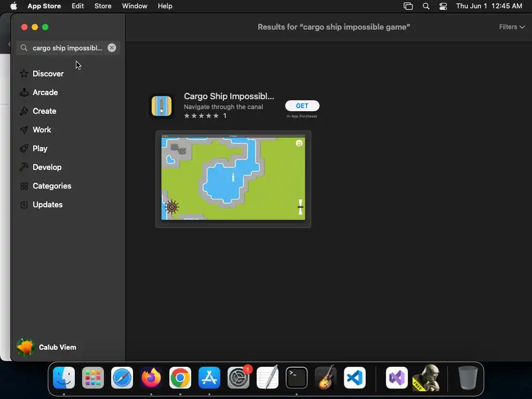Open Work section in sidebar

pos(42,129)
